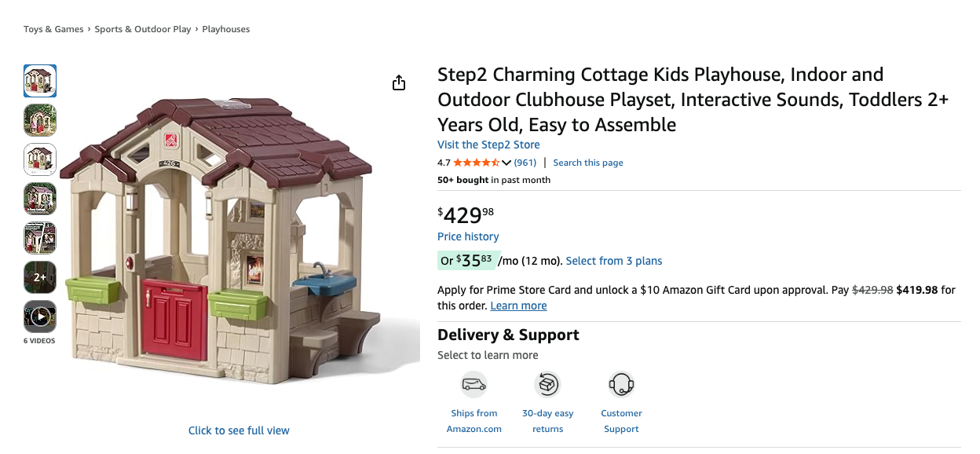Click the share icon above product image
Viewport: 980px width, 454px height.
coord(399,82)
